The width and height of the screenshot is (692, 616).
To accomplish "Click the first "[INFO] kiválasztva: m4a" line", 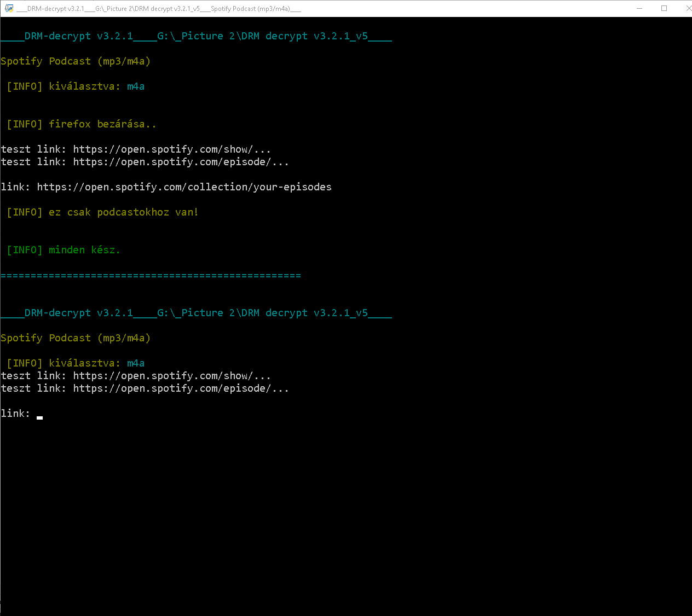I will 76,86.
